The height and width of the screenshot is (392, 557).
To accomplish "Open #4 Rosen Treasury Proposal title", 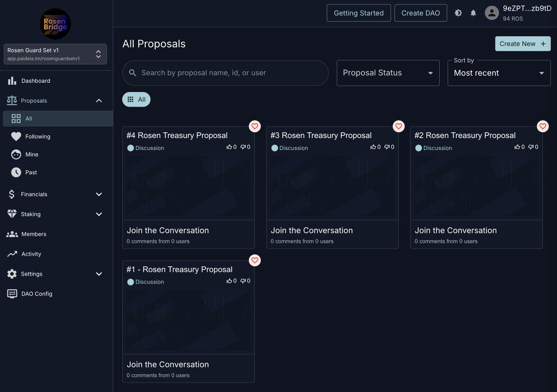I will point(177,135).
